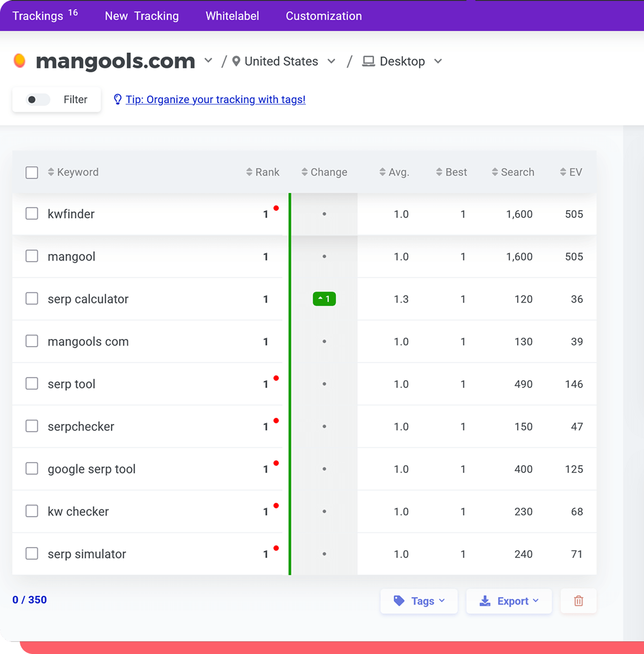Sort by Rank using its sort arrows
This screenshot has width=644, height=654.
pyautogui.click(x=248, y=172)
